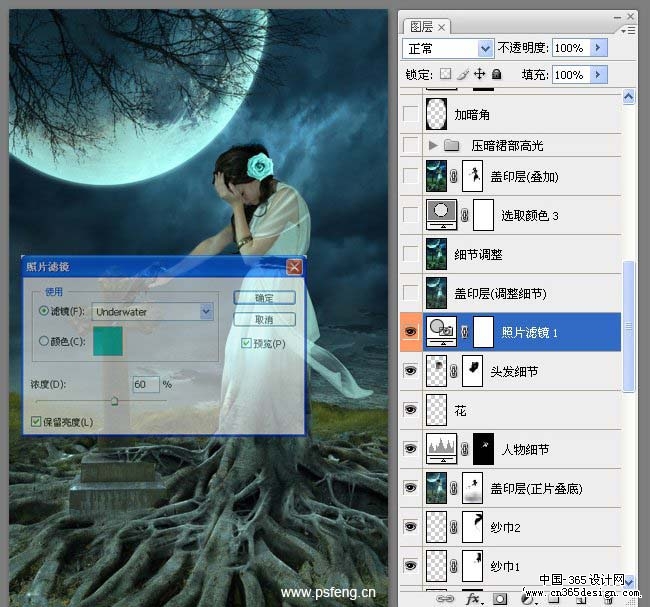
Task: Open the 填充 slider arrow
Action: tap(599, 75)
